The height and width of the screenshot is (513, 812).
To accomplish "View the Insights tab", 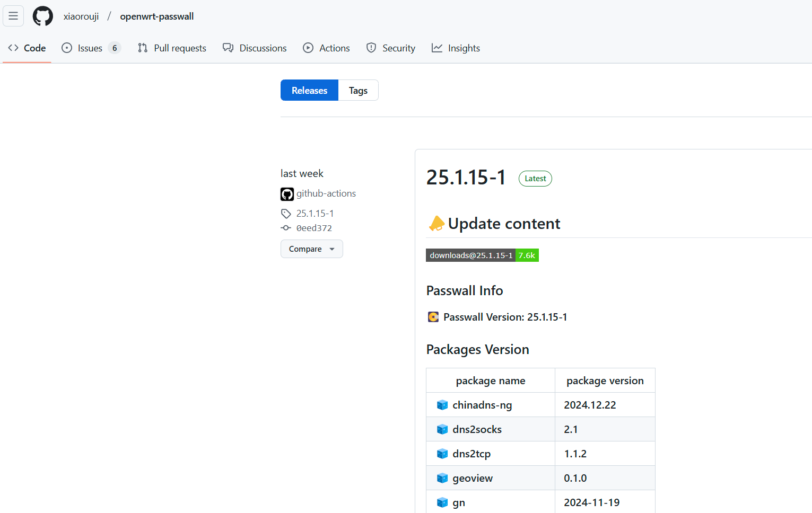I will click(x=456, y=48).
